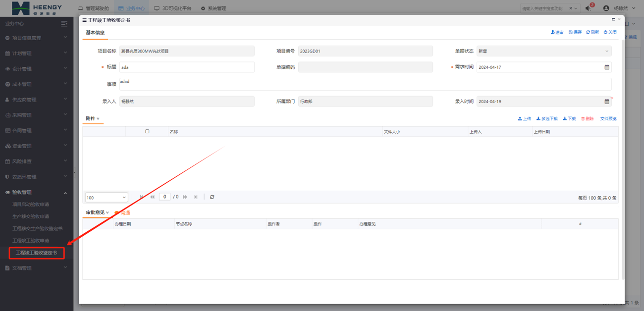Screen dimensions: 644x311
Task: Open 工程竣工验收鉴定书 in the sidebar
Action: pyautogui.click(x=36, y=253)
